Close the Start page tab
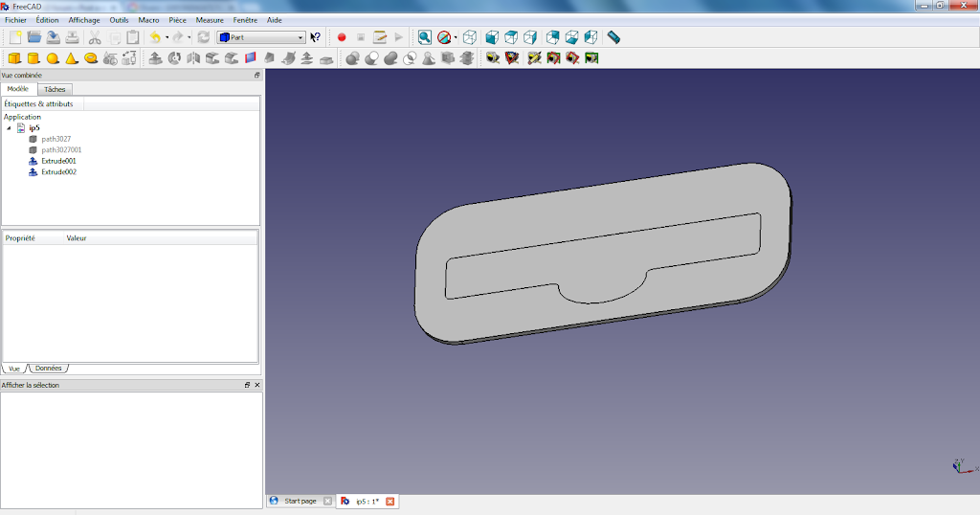Screen dimensions: 980x515 coord(327,502)
